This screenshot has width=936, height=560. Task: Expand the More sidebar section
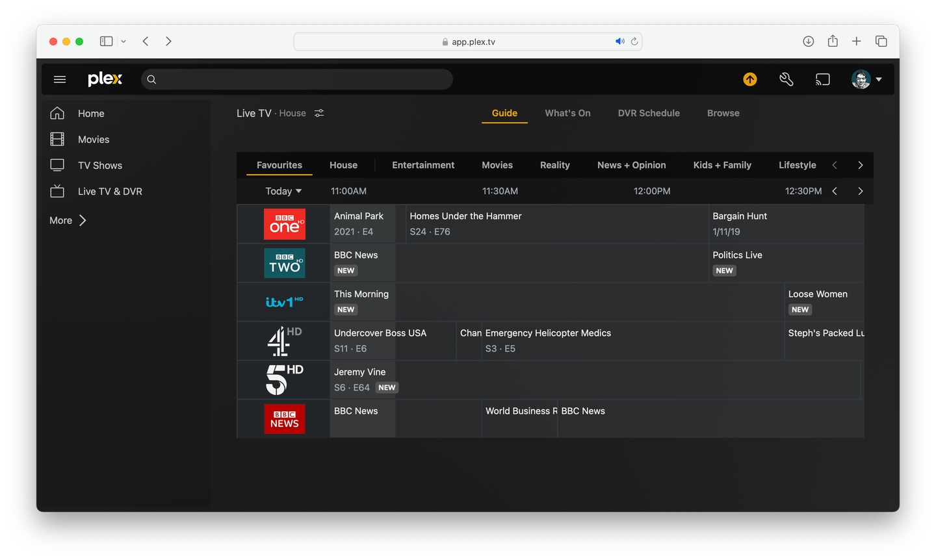68,220
